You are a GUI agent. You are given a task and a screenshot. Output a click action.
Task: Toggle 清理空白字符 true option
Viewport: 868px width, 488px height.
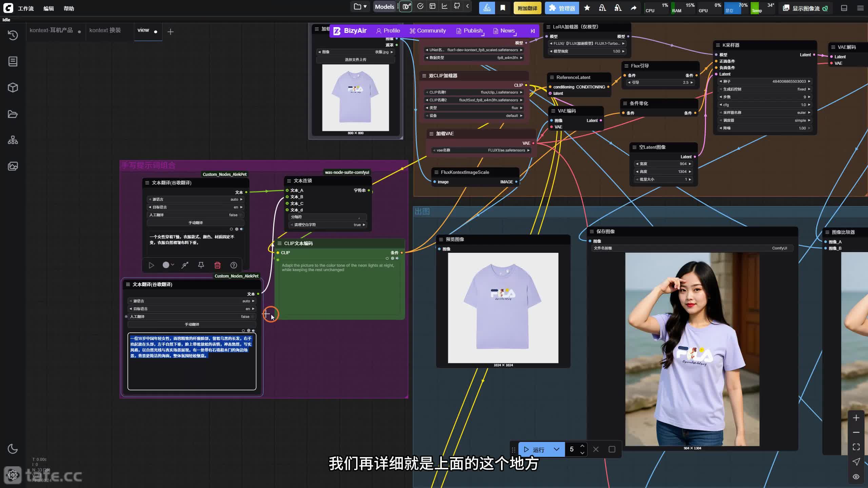point(328,225)
